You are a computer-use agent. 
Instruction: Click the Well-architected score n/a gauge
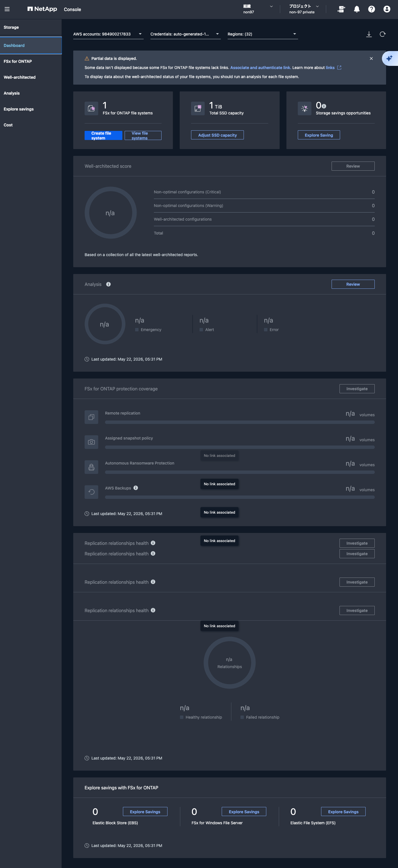coord(110,213)
